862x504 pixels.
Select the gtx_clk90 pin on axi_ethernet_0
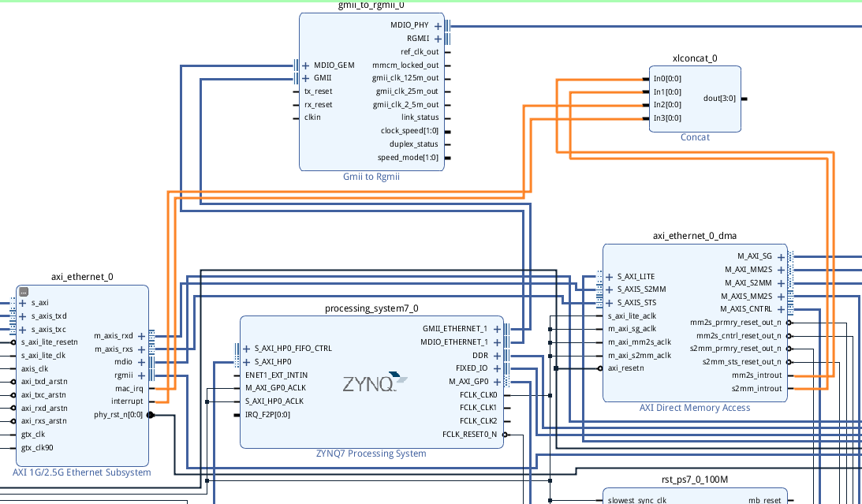click(37, 448)
